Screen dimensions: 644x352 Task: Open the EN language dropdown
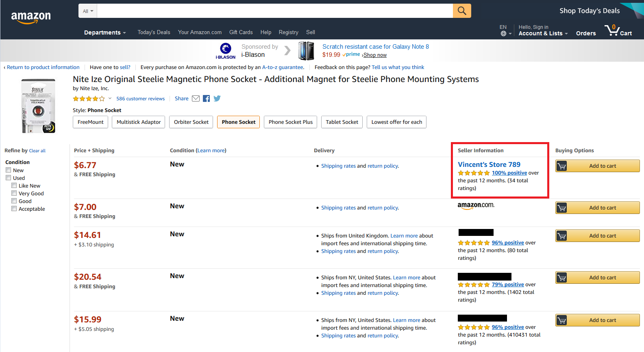505,30
